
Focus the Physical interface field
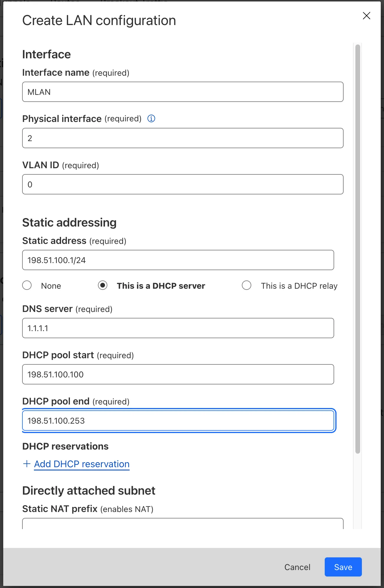click(183, 138)
